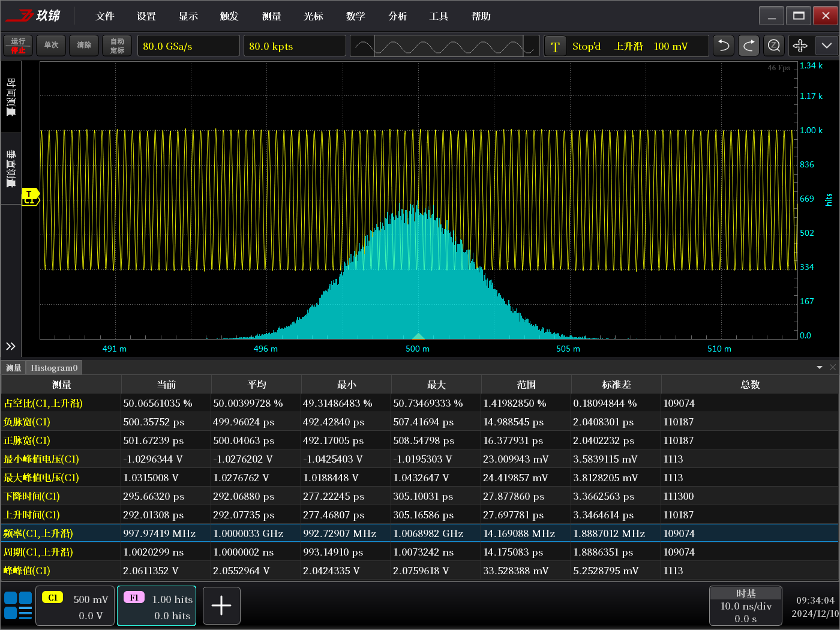Expand the left sidebar double-chevron
Screen dimensions: 840x630
11,346
